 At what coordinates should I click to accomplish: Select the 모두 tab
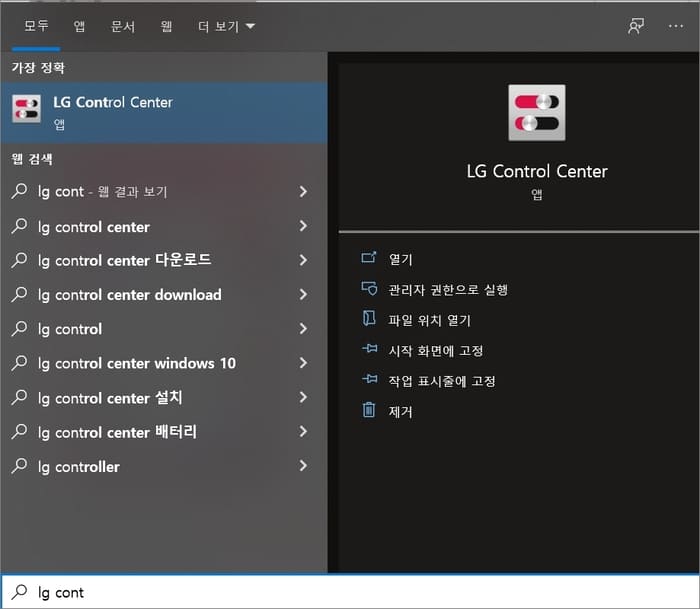[36, 26]
